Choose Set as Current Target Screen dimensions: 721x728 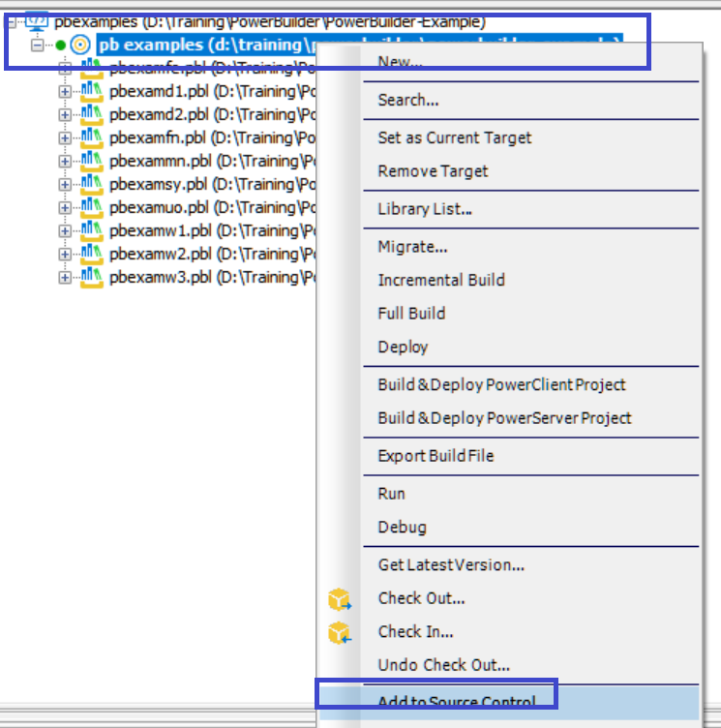click(455, 137)
